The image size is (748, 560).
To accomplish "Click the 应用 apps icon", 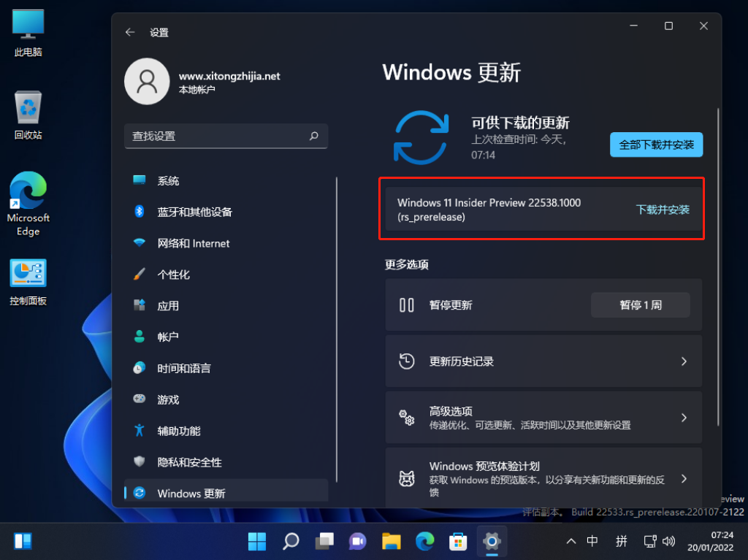I will click(x=140, y=304).
